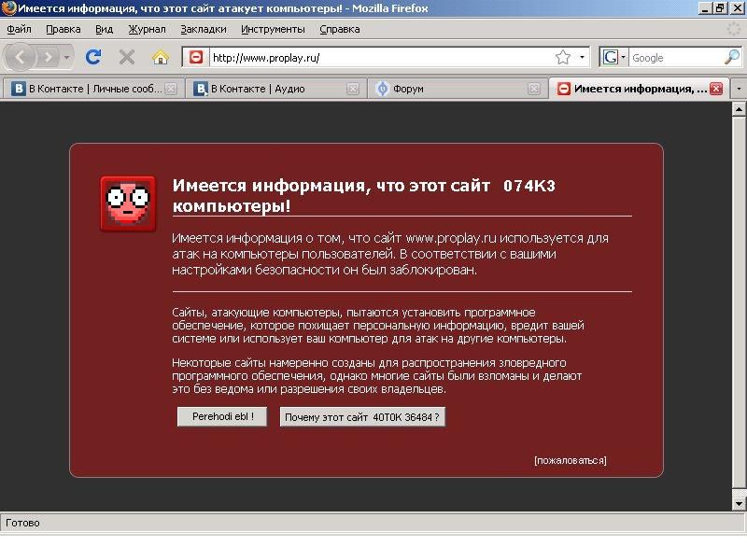Open the address bar history dropdown
Image resolution: width=747 pixels, height=560 pixels.
point(582,58)
